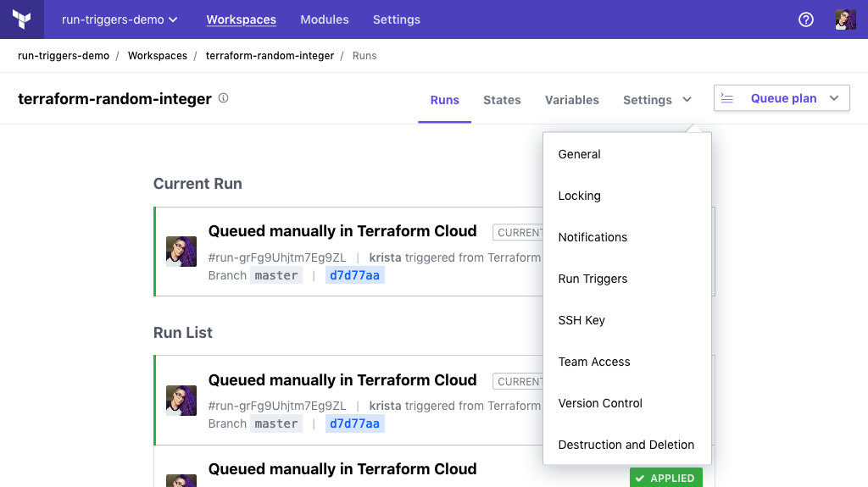Click the Queue plan button label

tap(783, 98)
